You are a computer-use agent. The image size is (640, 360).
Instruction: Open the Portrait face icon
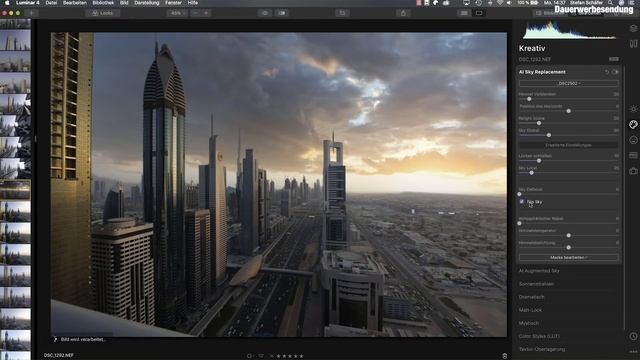633,140
